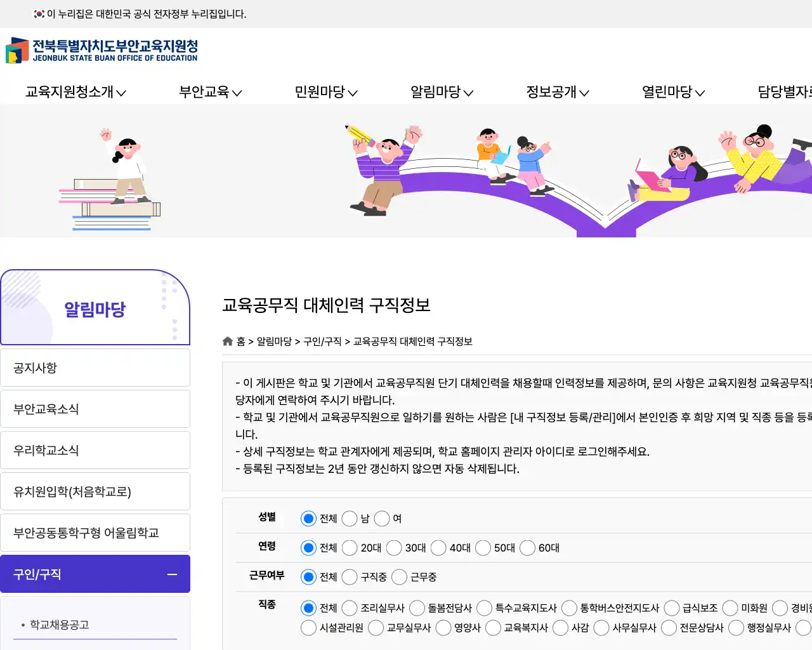Screen dimensions: 812x650
Task: Open 학교채용공고 submenu link
Action: pos(60,625)
